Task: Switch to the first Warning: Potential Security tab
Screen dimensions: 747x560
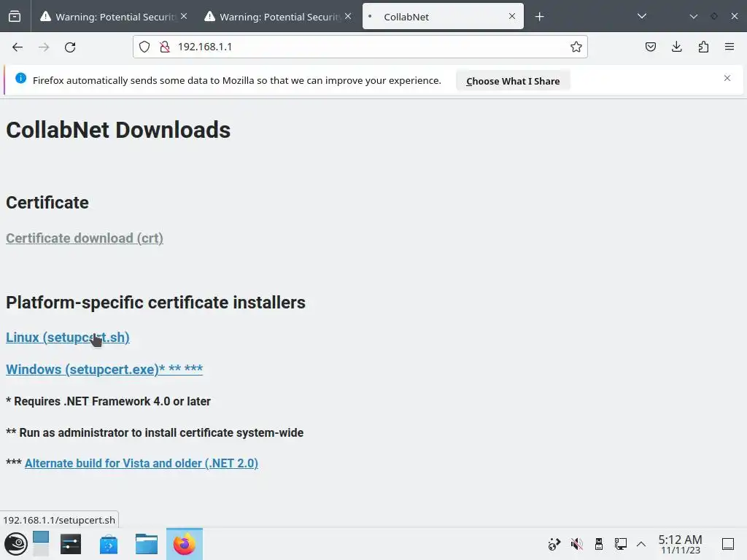Action: pos(115,17)
